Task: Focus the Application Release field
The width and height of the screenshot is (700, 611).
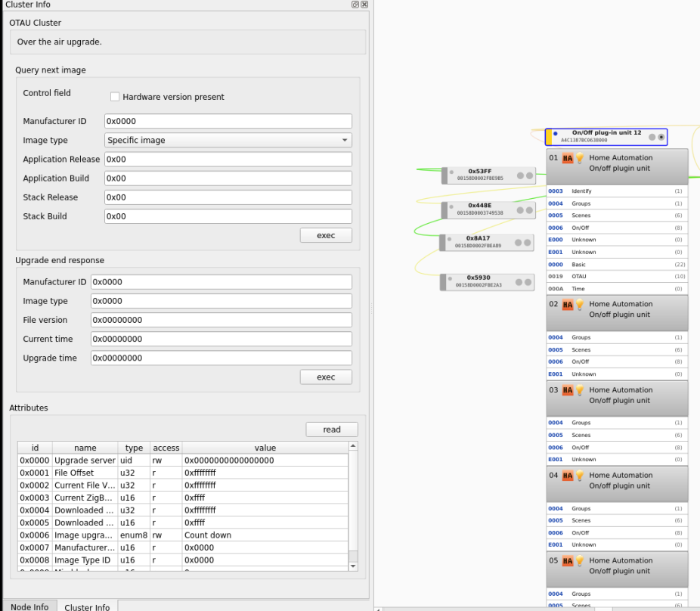Action: [228, 159]
